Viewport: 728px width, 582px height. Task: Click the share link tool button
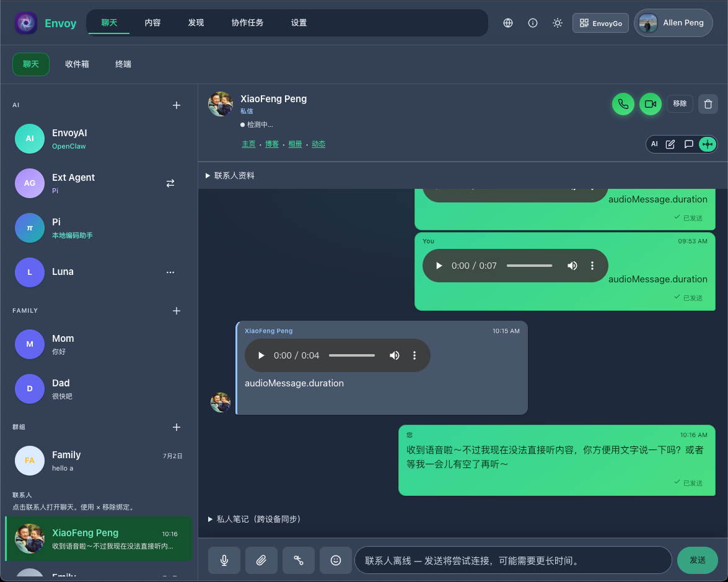299,561
